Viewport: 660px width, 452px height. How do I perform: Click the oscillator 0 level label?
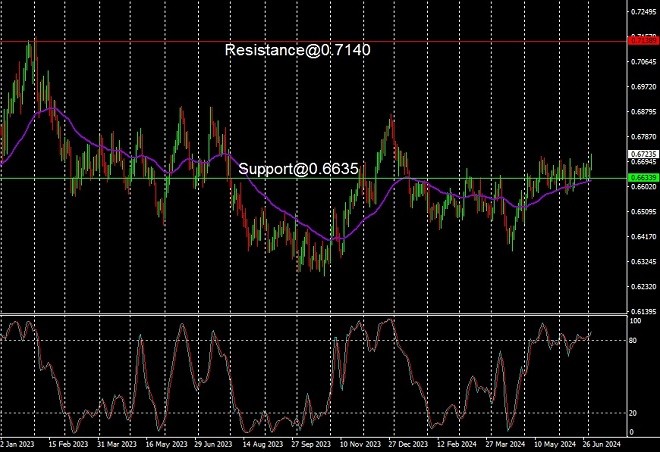click(631, 432)
